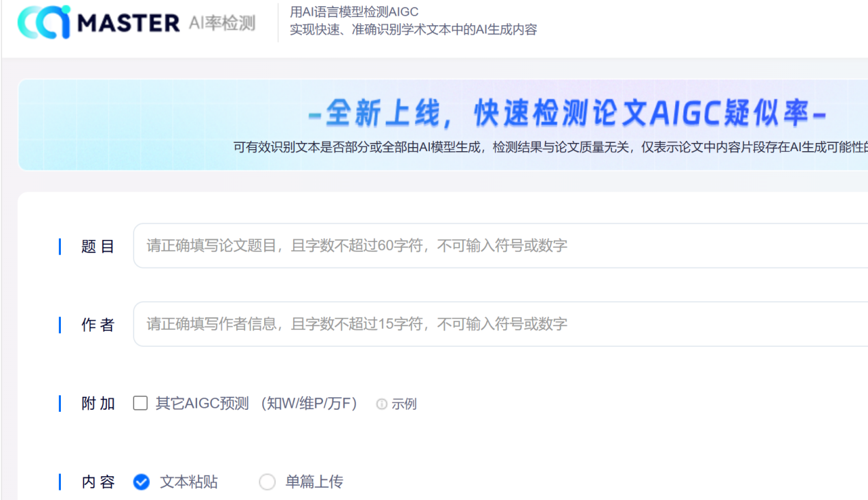
Task: Click the 用AI语言模型检测AIGC tagline text
Action: coord(355,12)
